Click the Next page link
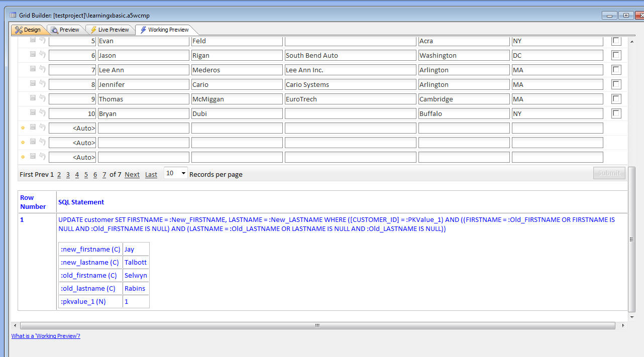Viewport: 644px width, 357px height. [x=132, y=174]
